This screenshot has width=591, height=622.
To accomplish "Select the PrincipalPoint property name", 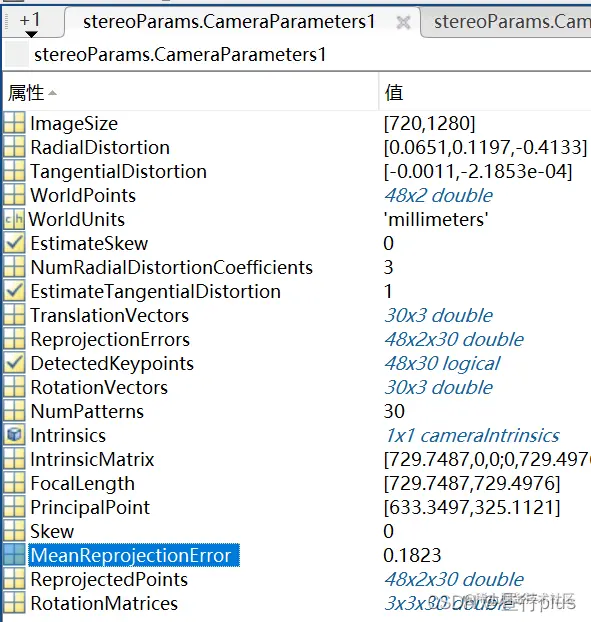I will click(90, 507).
